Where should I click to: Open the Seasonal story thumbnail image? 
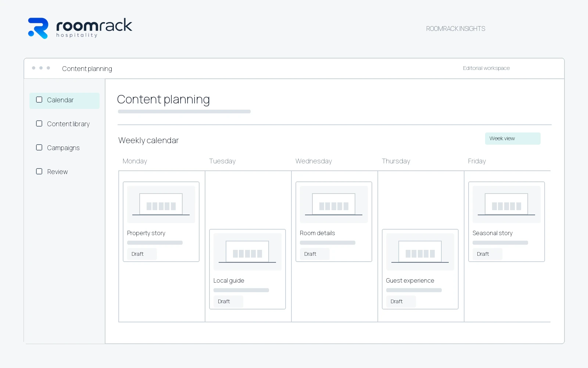[506, 204]
